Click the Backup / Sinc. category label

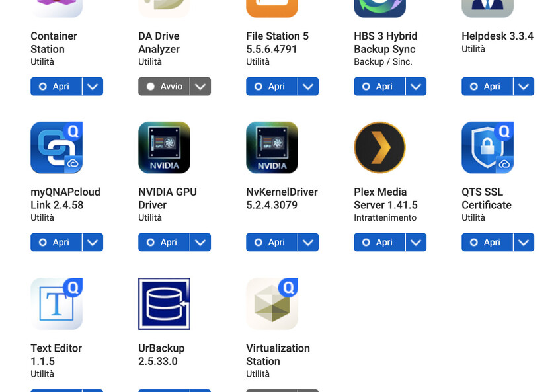tap(383, 62)
